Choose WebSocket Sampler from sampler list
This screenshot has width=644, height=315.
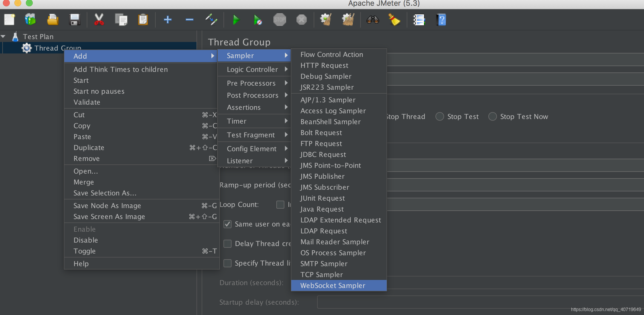333,285
